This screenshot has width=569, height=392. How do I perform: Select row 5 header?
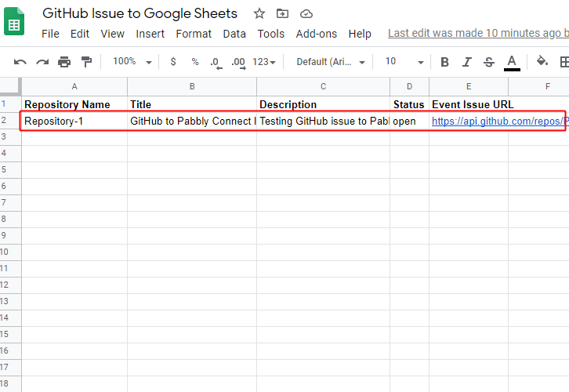[x=10, y=169]
